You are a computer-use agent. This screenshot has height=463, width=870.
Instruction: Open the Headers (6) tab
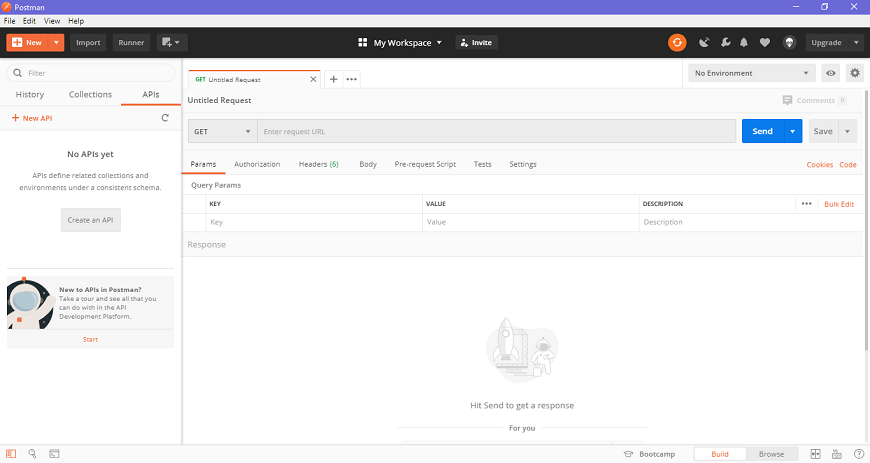(x=318, y=164)
